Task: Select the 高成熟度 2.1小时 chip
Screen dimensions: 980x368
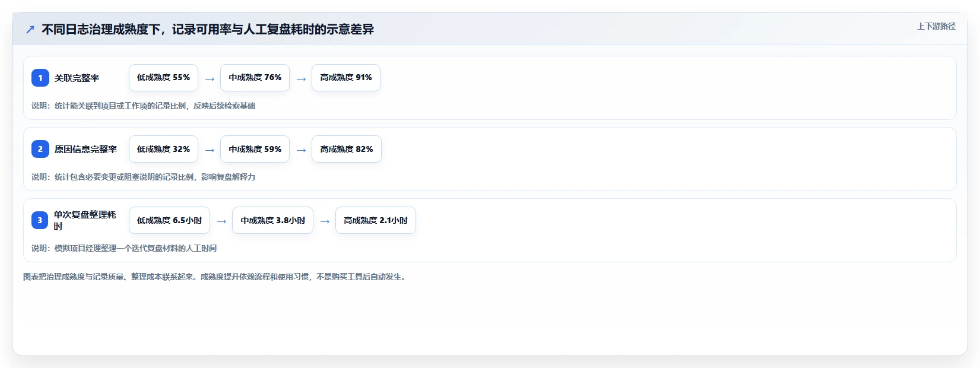Action: pyautogui.click(x=376, y=220)
